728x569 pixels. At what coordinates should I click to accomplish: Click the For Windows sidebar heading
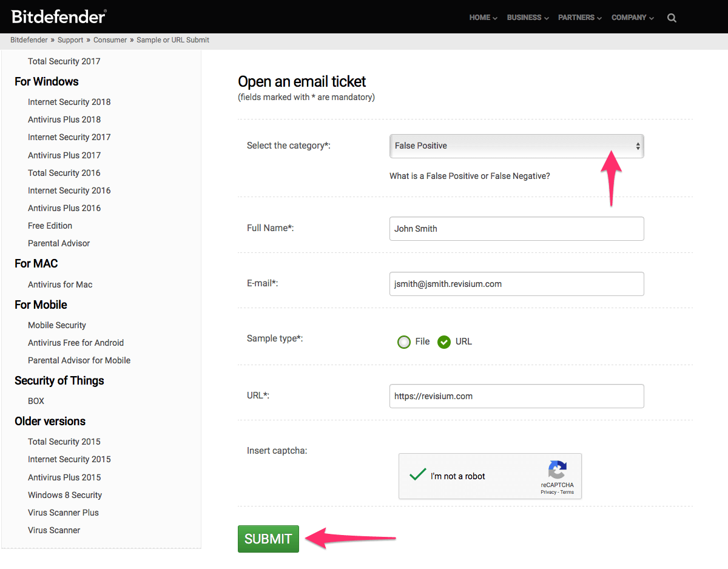point(47,81)
